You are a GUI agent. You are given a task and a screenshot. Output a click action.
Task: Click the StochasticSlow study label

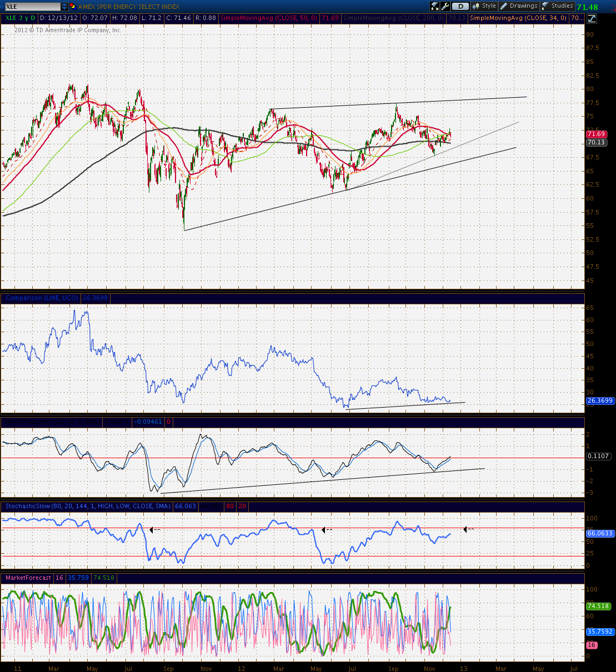tap(88, 506)
